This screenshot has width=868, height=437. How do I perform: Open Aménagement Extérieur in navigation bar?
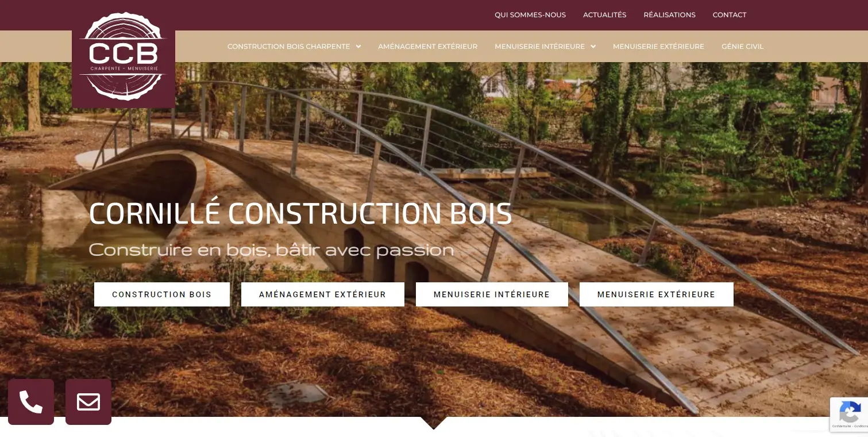point(427,47)
